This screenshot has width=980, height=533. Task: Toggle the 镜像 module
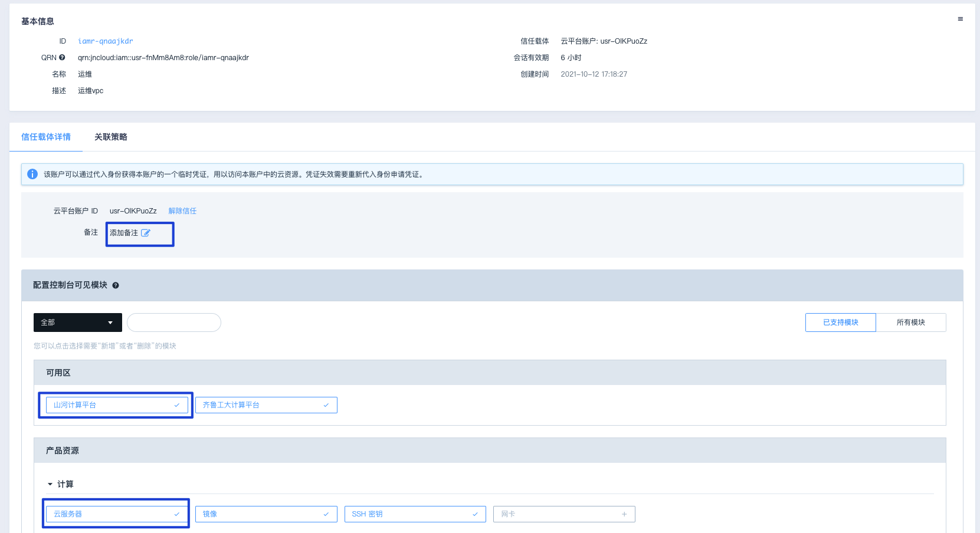coord(266,514)
